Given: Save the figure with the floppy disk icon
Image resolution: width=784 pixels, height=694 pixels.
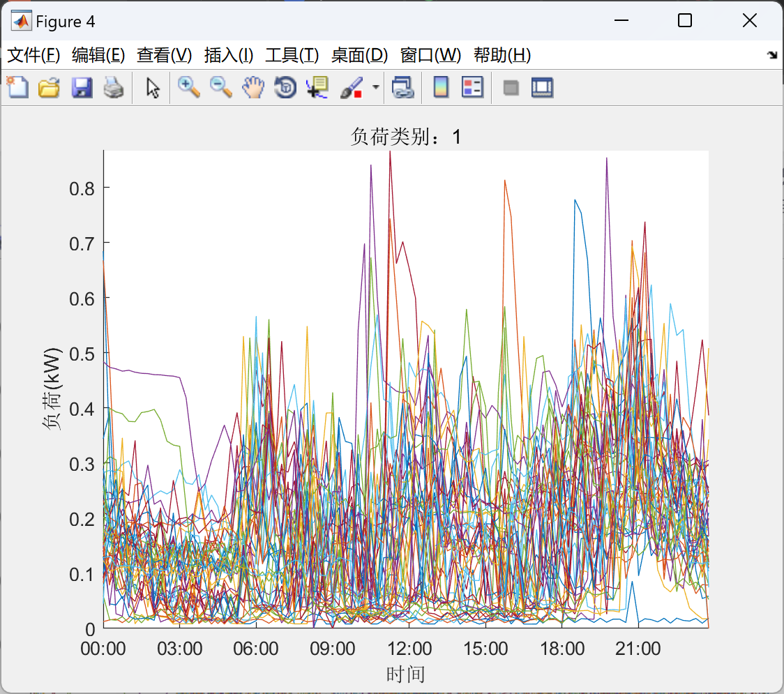Looking at the screenshot, I should (82, 87).
